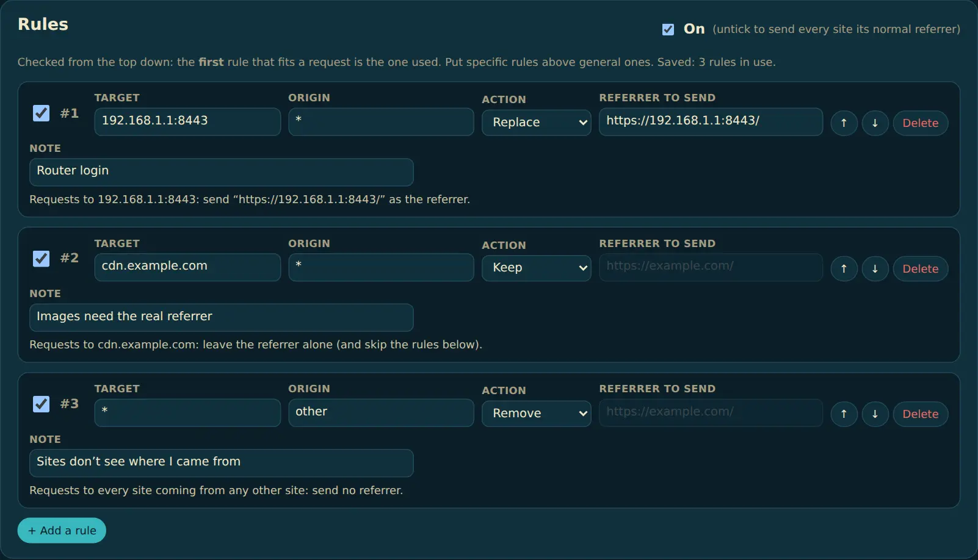Click the Rules heading
This screenshot has height=560, width=978.
[x=43, y=24]
